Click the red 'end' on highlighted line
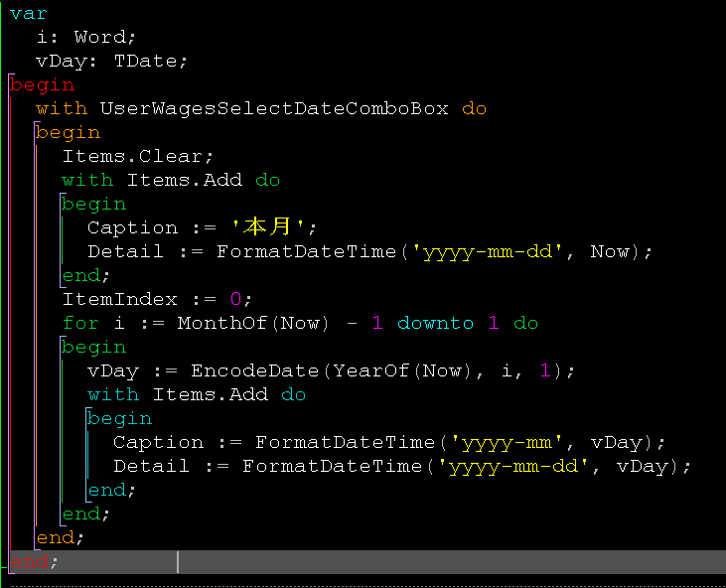This screenshot has height=588, width=726. 29,562
